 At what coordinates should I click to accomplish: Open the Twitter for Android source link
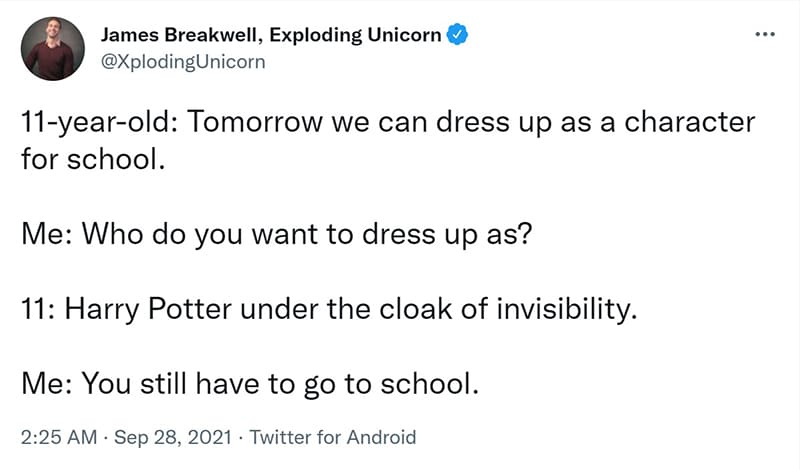333,437
